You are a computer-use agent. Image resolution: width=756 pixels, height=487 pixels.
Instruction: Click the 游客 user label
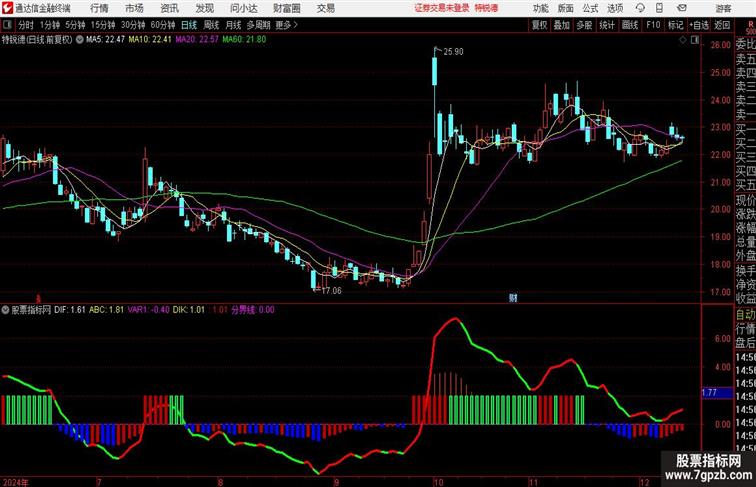pos(723,8)
